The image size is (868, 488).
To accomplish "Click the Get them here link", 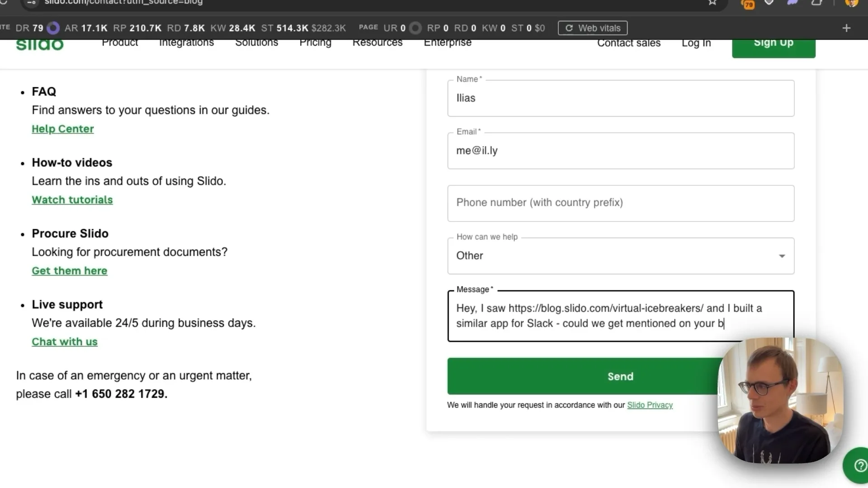I will tap(70, 271).
